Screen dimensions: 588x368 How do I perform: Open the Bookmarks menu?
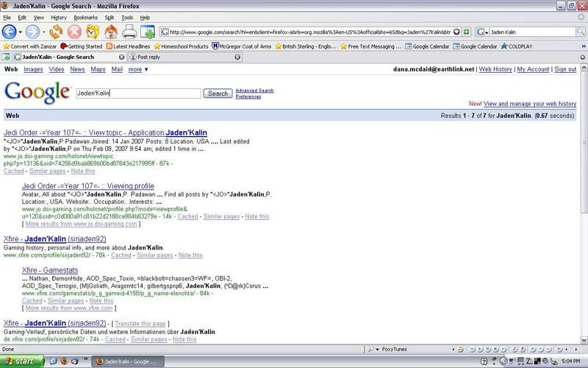pos(85,18)
